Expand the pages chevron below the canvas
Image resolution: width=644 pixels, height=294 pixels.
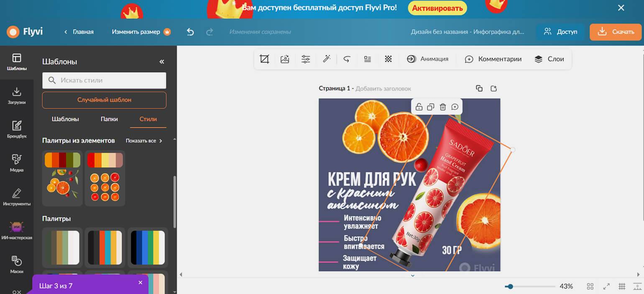412,275
